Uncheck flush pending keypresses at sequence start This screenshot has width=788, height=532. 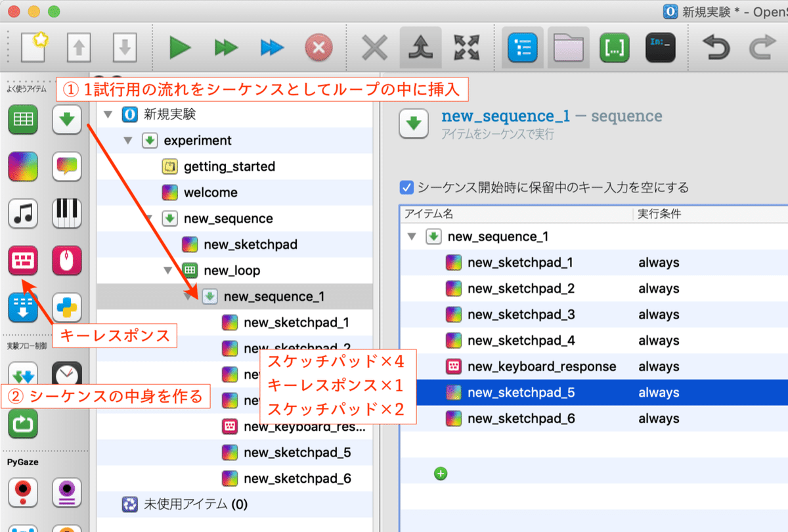point(406,188)
